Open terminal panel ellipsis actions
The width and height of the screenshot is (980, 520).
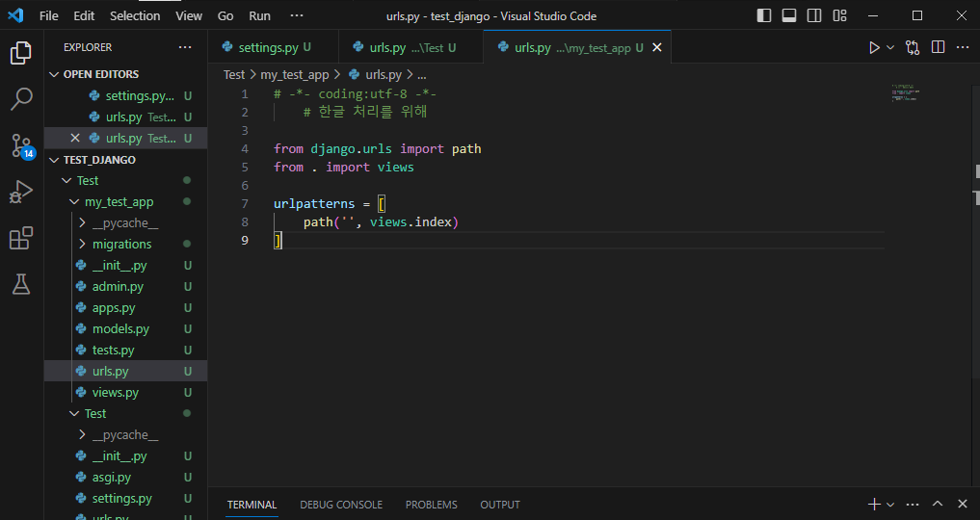913,505
